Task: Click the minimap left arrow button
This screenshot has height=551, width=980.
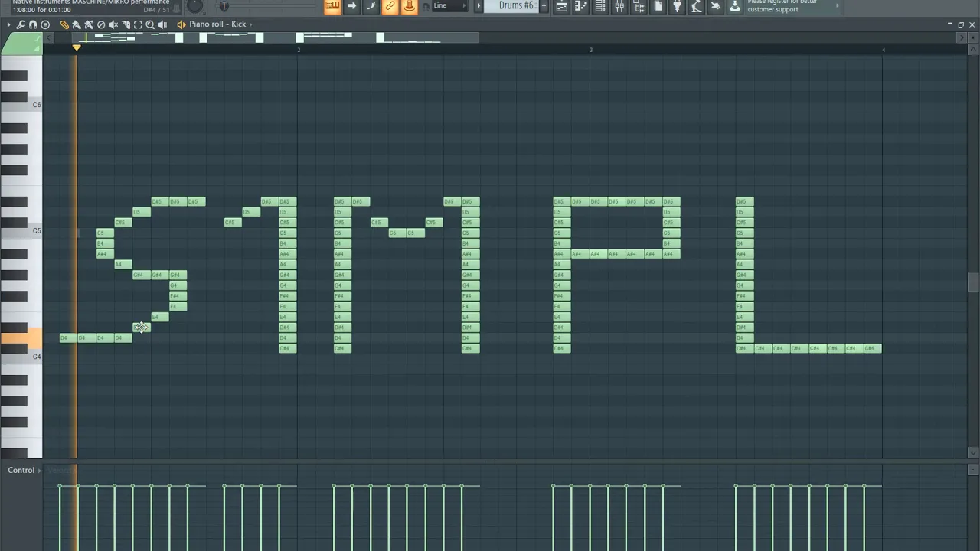Action: [x=47, y=37]
